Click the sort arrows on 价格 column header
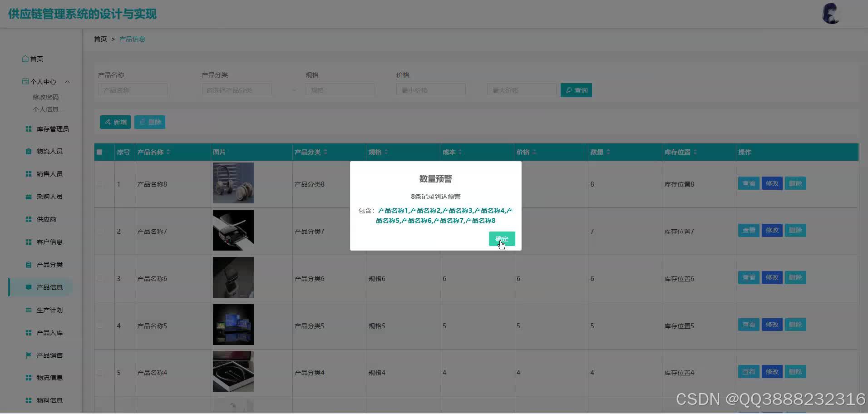Image resolution: width=868 pixels, height=414 pixels. tap(534, 152)
